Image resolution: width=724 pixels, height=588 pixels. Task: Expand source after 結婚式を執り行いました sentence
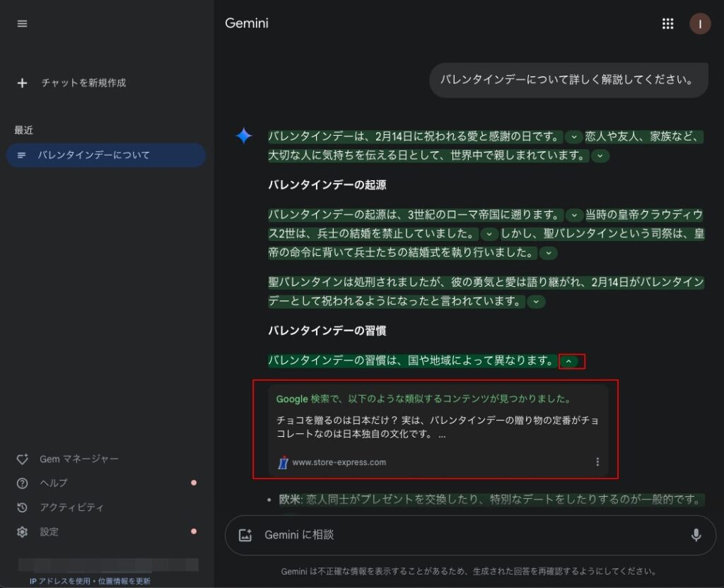click(x=548, y=253)
